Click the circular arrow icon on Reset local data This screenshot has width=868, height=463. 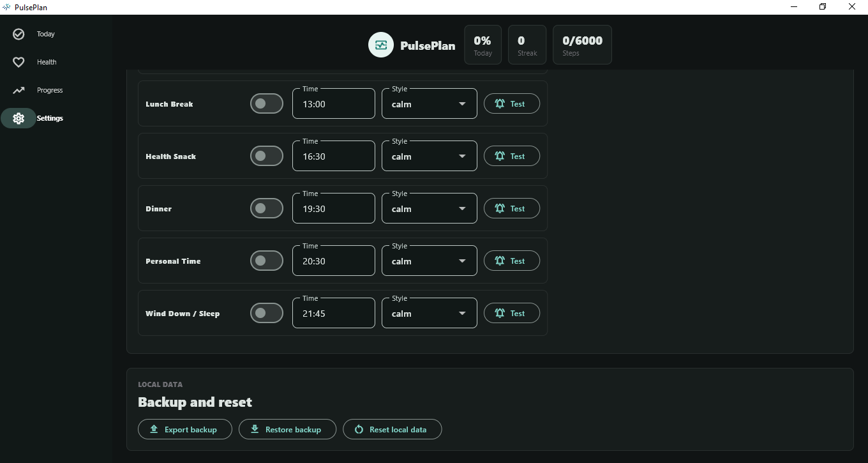(359, 429)
